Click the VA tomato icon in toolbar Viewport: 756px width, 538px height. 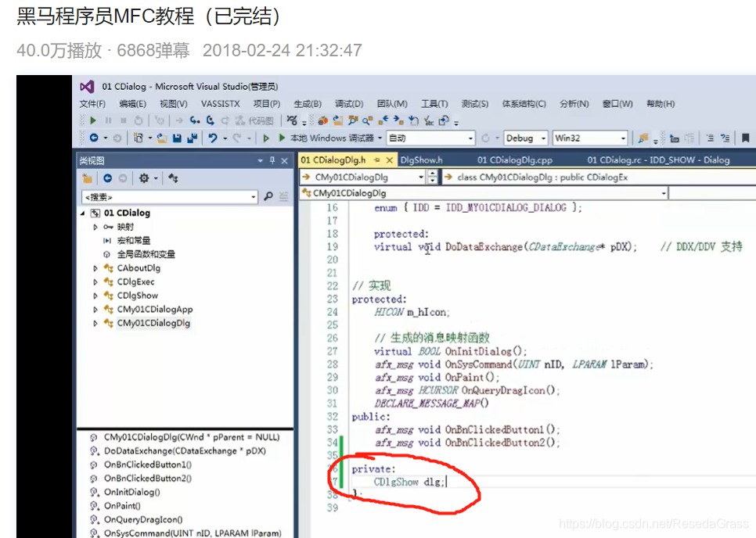point(323,120)
